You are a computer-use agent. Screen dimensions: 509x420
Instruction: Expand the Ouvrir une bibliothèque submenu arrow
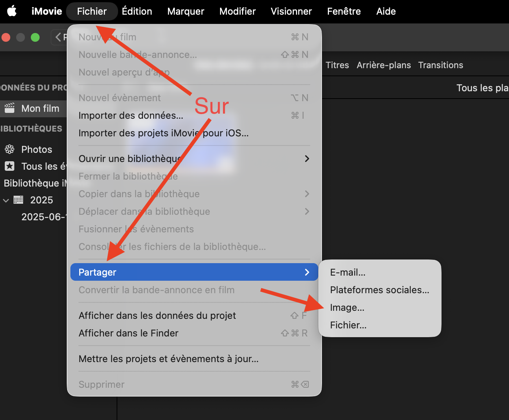click(307, 159)
